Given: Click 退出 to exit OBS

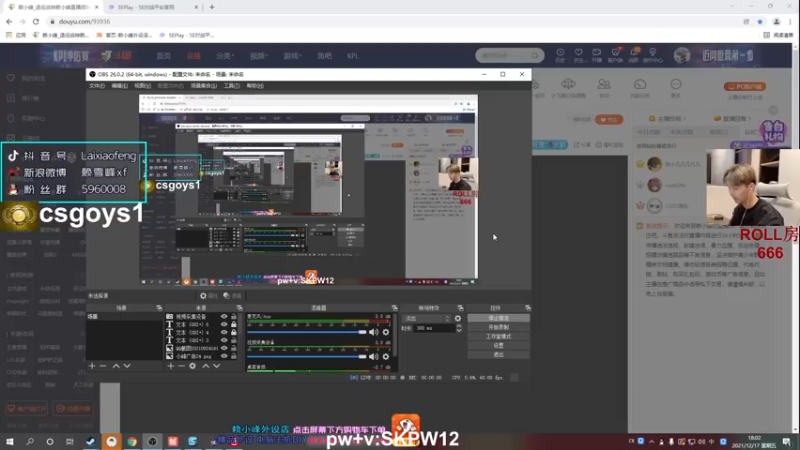Looking at the screenshot, I should coord(498,355).
